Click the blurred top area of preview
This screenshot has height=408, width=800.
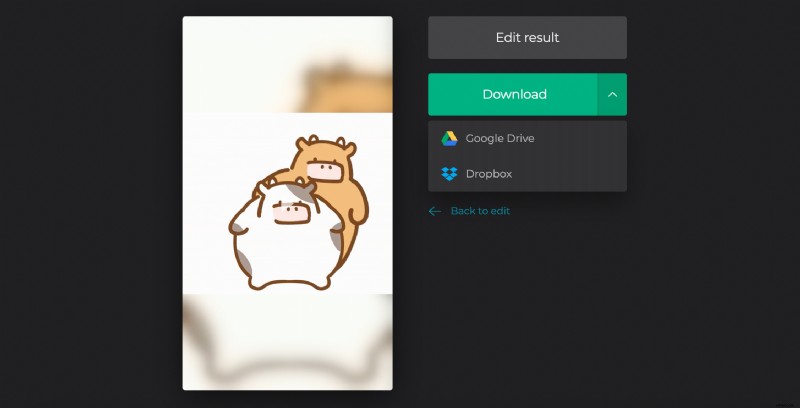(x=287, y=65)
